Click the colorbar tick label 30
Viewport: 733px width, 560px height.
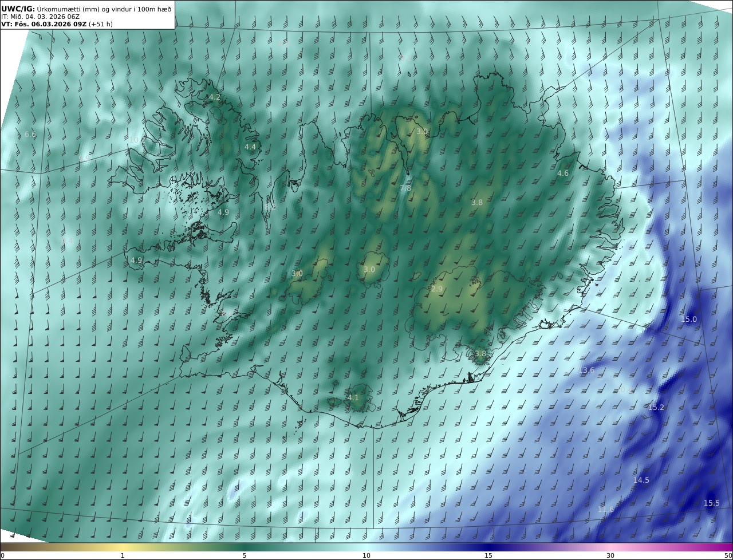[x=610, y=555]
